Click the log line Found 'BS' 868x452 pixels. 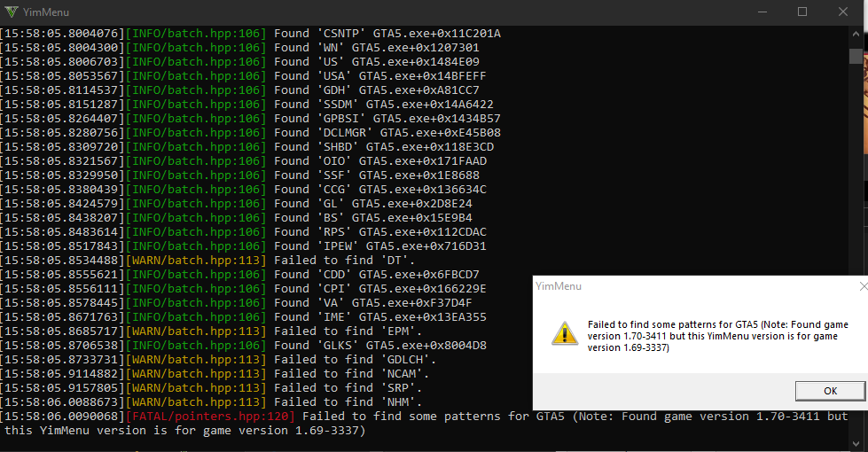tap(237, 218)
